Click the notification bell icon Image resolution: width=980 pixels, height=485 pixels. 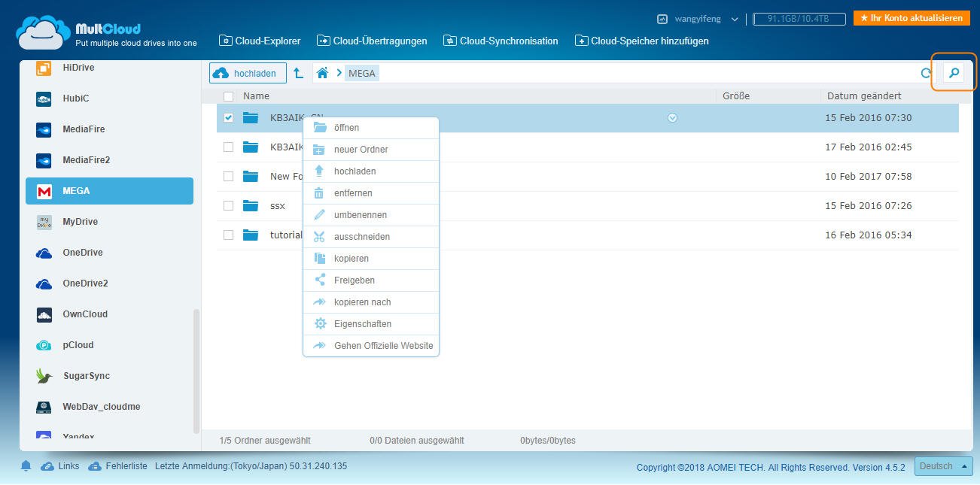click(26, 466)
